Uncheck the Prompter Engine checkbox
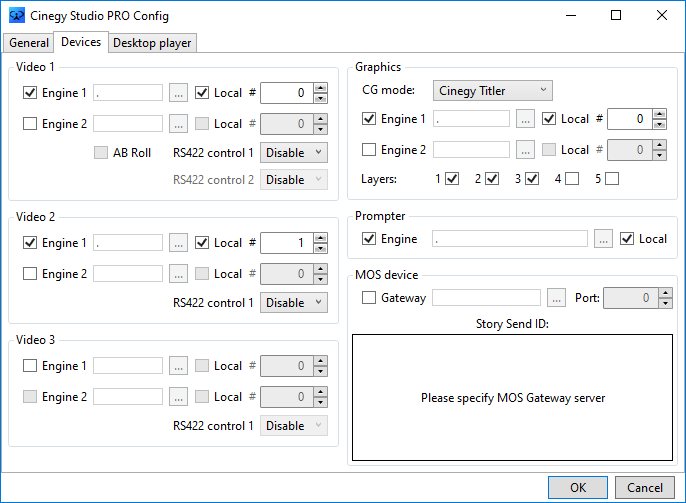The image size is (686, 503). [369, 238]
